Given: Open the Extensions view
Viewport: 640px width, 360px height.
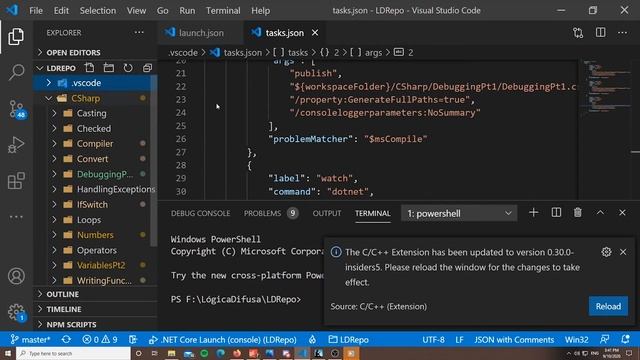Looking at the screenshot, I should pos(16,181).
